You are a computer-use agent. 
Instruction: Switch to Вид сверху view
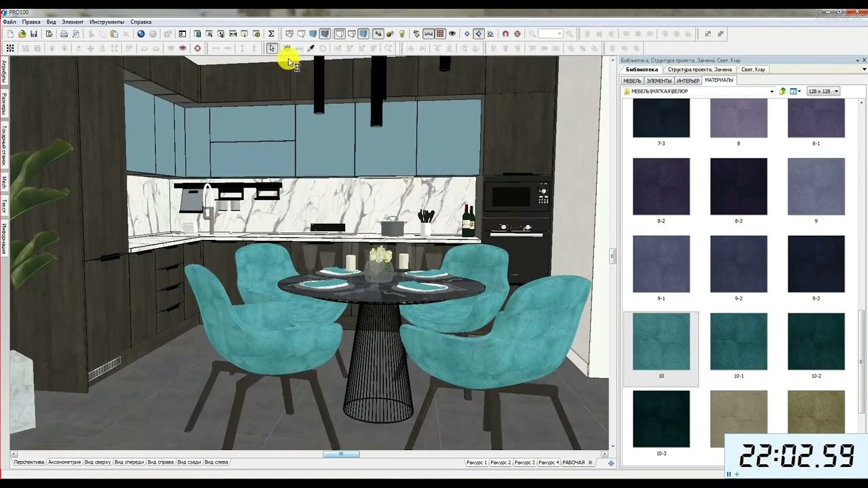(x=98, y=462)
